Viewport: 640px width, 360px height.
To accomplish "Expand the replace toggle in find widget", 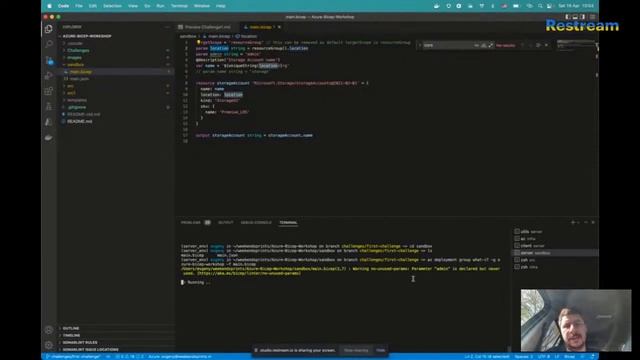I will tap(420, 45).
